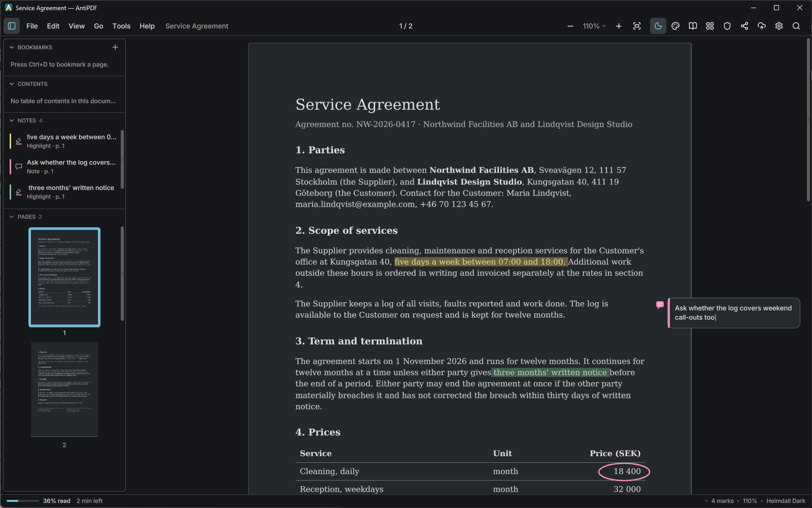Click the shield security icon
This screenshot has height=508, width=812.
[x=727, y=26]
